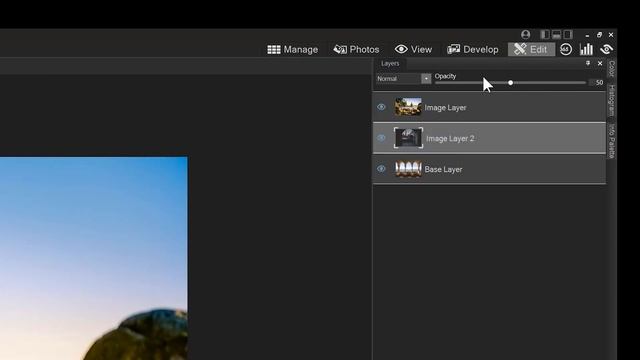640x360 pixels.
Task: Hide the Base Layer eye icon
Action: click(381, 169)
